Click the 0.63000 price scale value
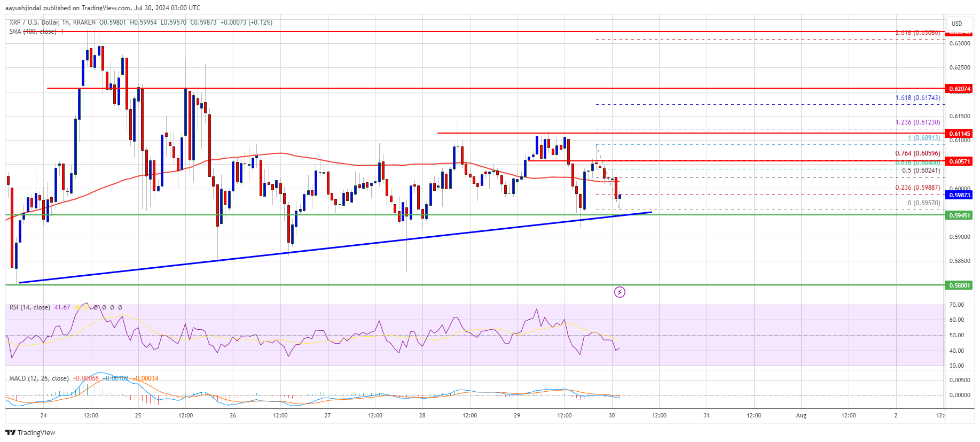 tap(959, 43)
